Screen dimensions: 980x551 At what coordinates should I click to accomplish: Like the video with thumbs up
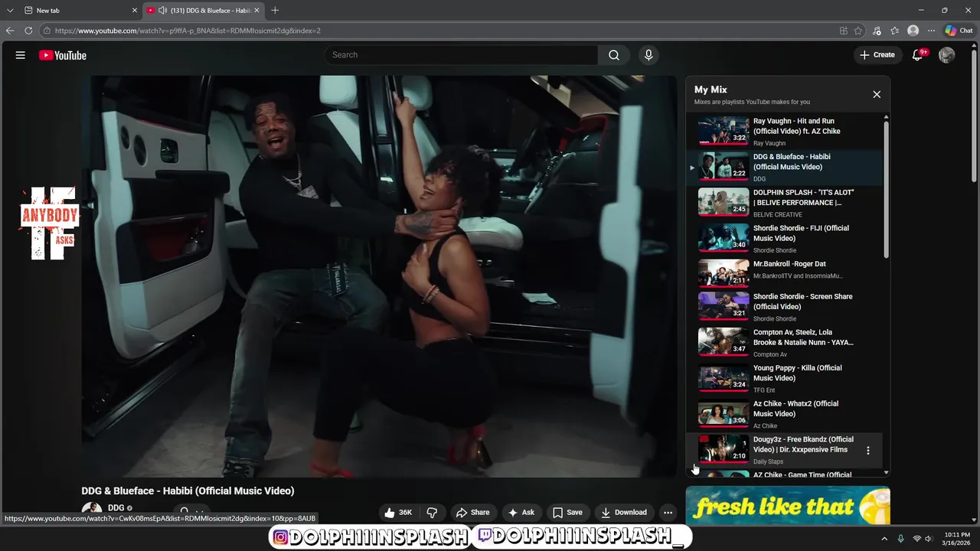click(399, 513)
